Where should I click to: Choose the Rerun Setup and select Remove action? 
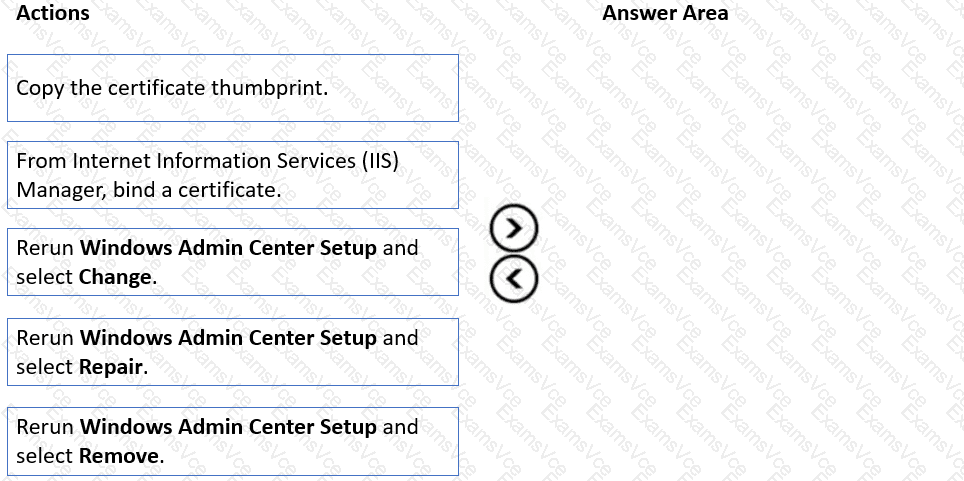point(233,441)
